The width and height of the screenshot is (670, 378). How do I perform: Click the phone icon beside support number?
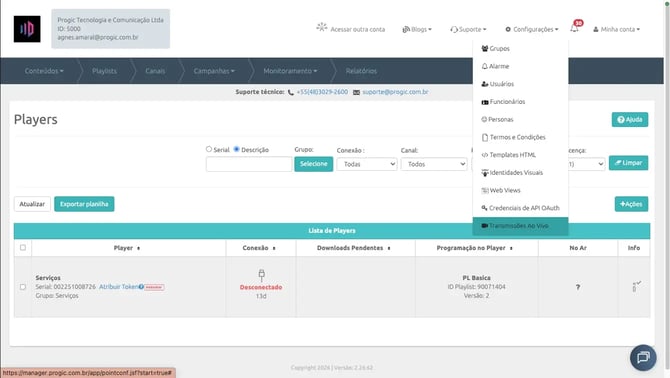291,92
